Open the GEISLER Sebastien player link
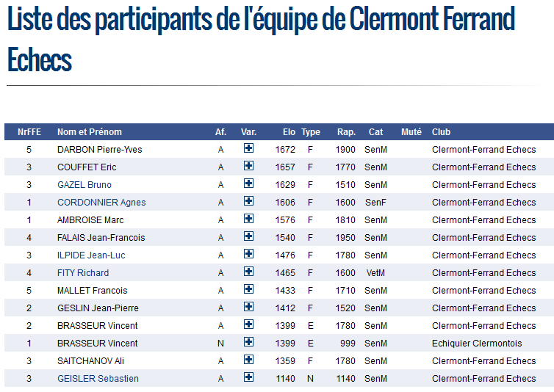 pyautogui.click(x=98, y=379)
